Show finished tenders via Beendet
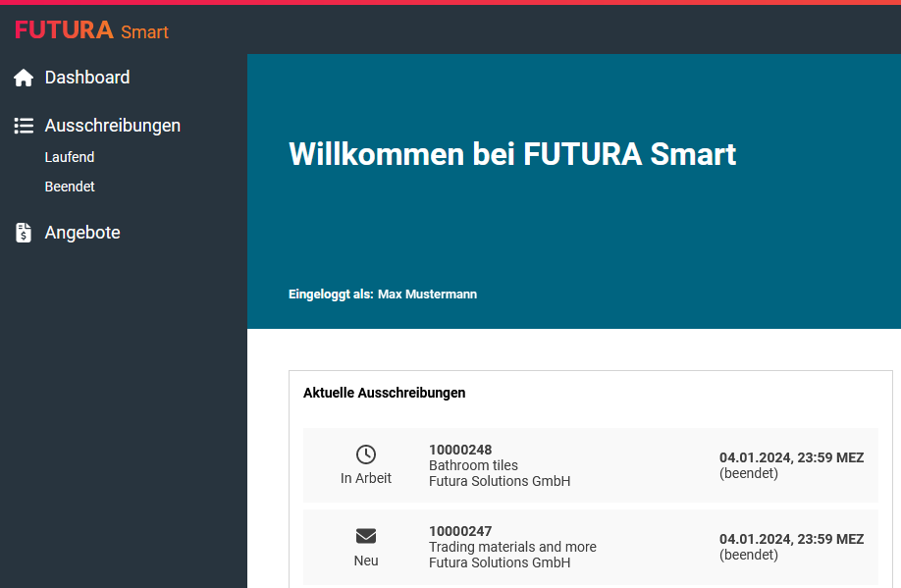The width and height of the screenshot is (901, 588). 70,187
